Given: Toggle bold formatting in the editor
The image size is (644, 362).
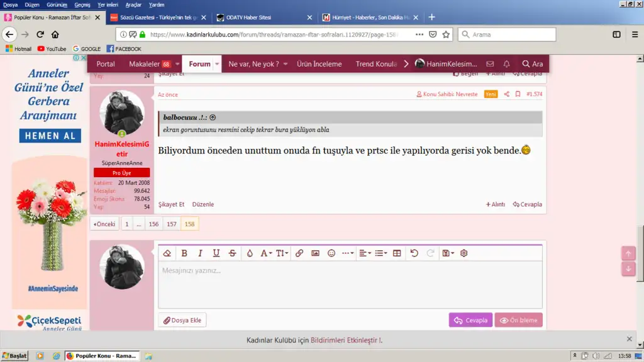Looking at the screenshot, I should 184,253.
